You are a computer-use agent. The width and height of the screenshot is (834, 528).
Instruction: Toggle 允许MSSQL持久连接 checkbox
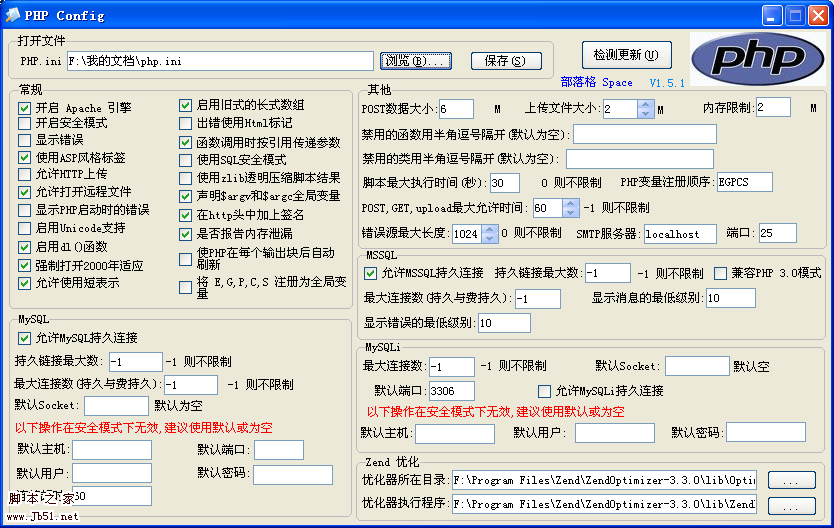[x=371, y=274]
